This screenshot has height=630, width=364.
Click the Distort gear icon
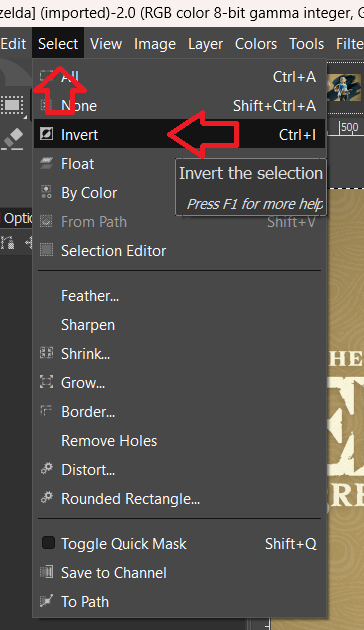[47, 468]
